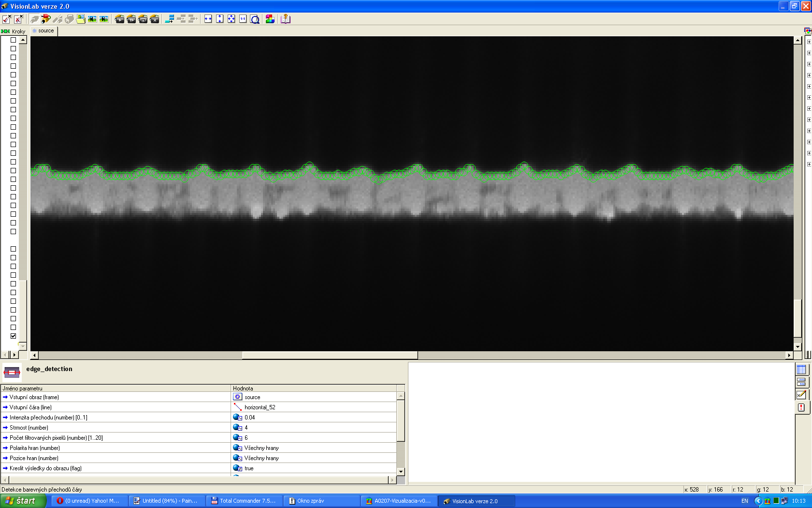Click the red exclamation mark panel icon
The height and width of the screenshot is (508, 812).
click(801, 407)
